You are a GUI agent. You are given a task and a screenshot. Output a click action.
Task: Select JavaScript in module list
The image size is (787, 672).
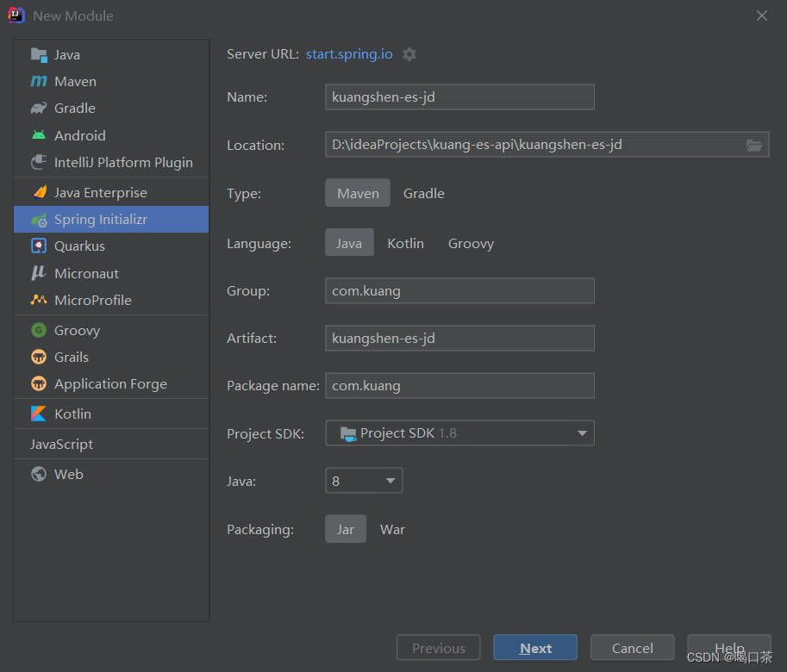[111, 444]
